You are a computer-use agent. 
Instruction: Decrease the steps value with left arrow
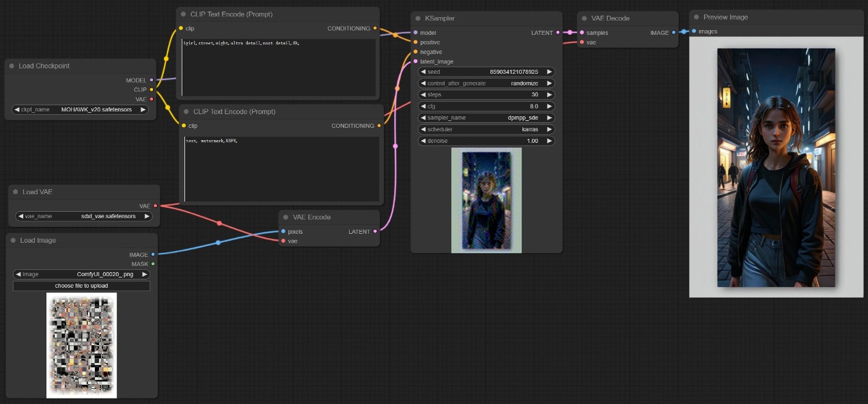coord(423,95)
